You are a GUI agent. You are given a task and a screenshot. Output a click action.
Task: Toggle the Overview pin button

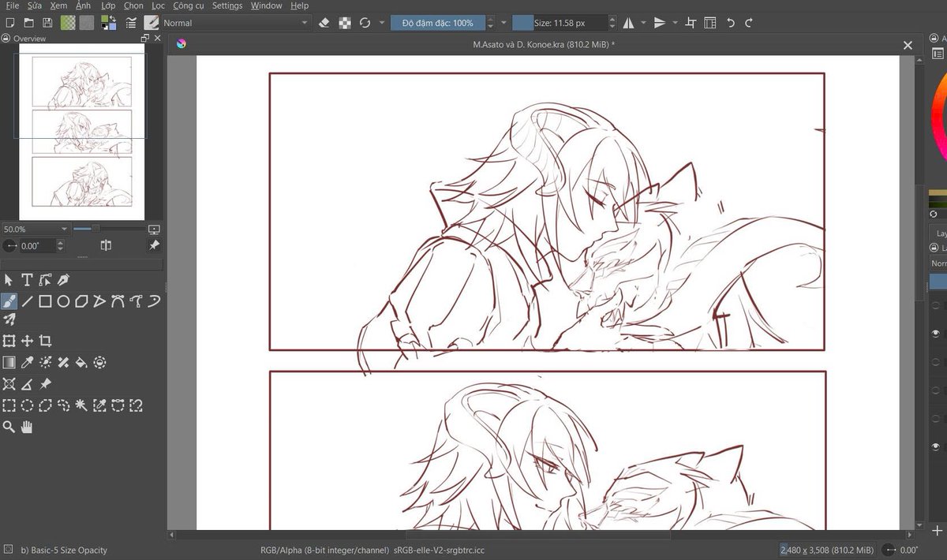click(x=154, y=246)
